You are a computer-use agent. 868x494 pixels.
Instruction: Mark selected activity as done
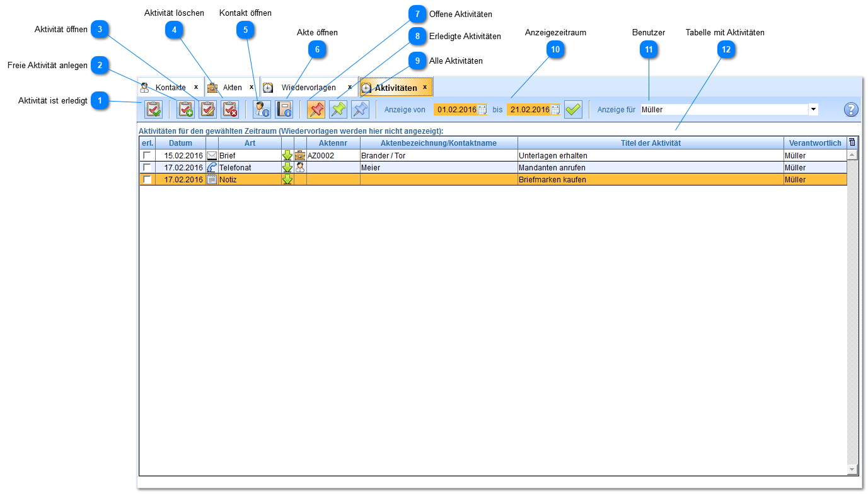154,109
